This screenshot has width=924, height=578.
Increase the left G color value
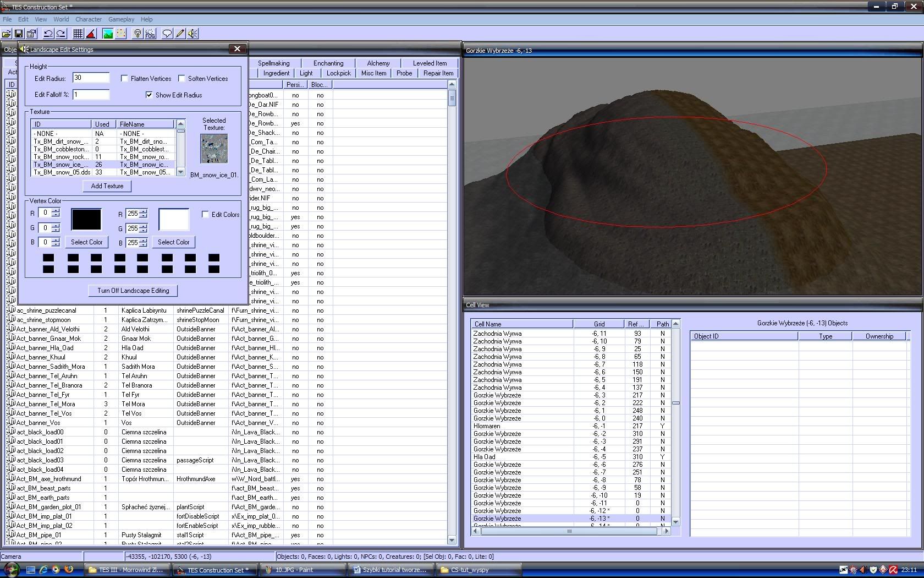click(56, 226)
